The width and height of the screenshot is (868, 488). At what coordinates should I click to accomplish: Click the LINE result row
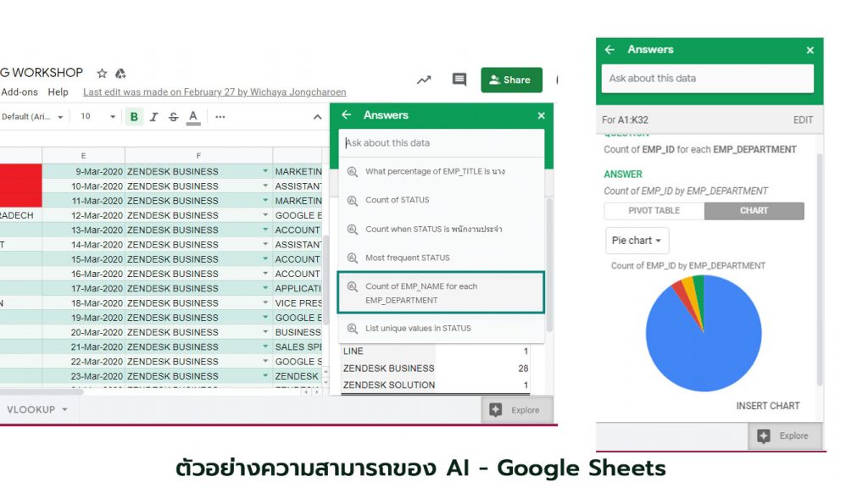435,352
